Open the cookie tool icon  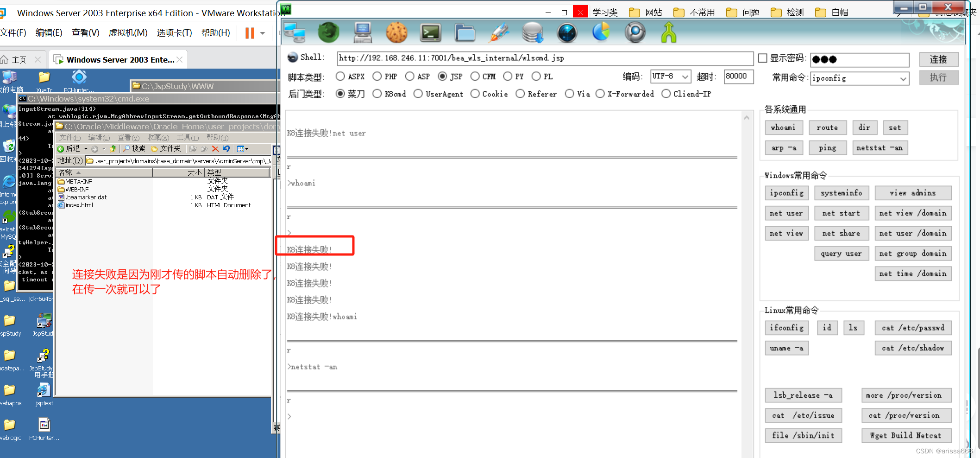click(x=396, y=33)
